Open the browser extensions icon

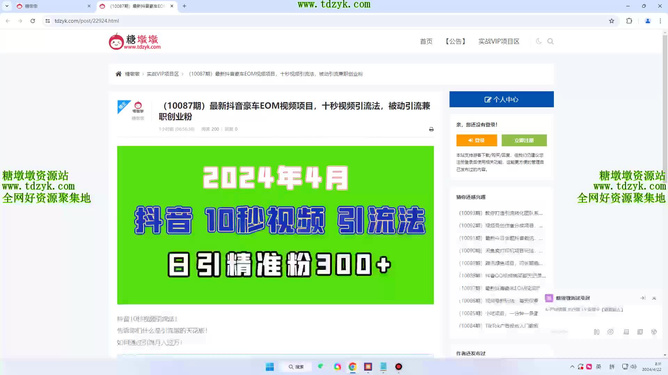[x=629, y=20]
